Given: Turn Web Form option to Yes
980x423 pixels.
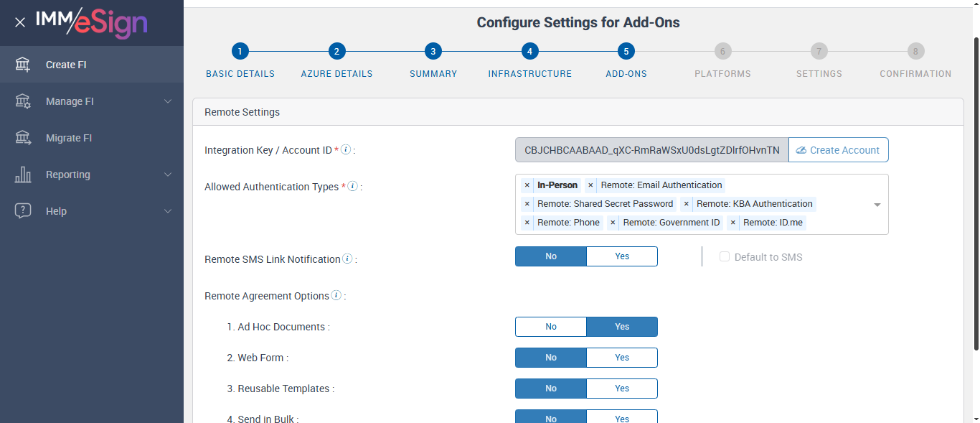Looking at the screenshot, I should pyautogui.click(x=622, y=358).
